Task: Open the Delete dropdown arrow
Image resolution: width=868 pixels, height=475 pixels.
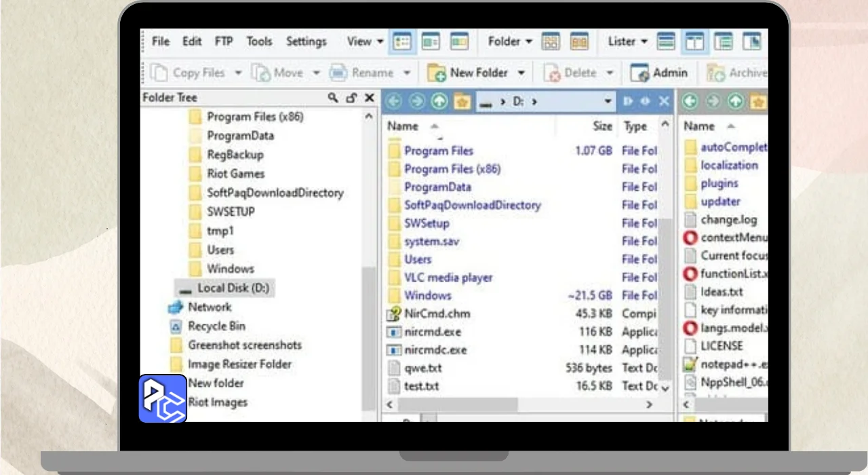Action: point(609,73)
